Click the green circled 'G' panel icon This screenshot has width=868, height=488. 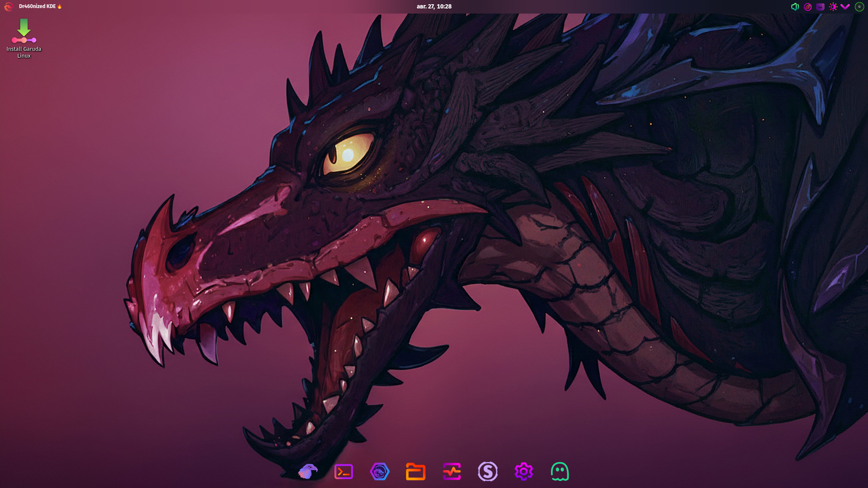coord(859,6)
